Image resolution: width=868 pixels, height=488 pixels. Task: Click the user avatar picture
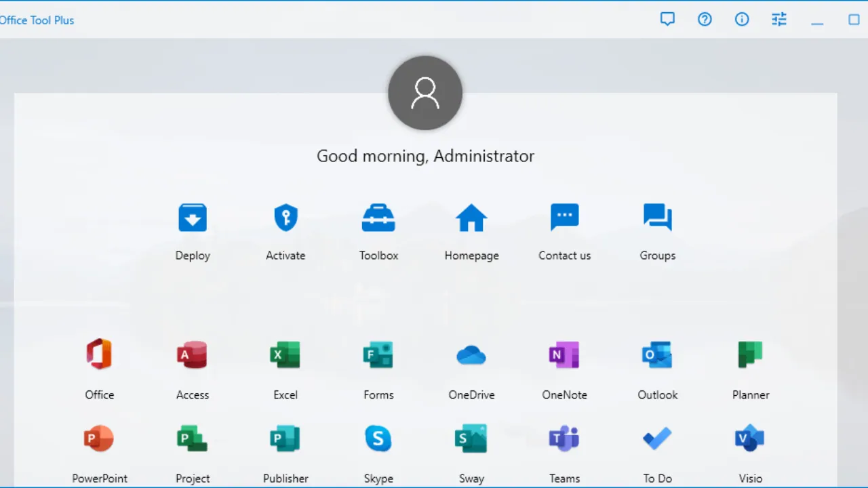tap(425, 93)
